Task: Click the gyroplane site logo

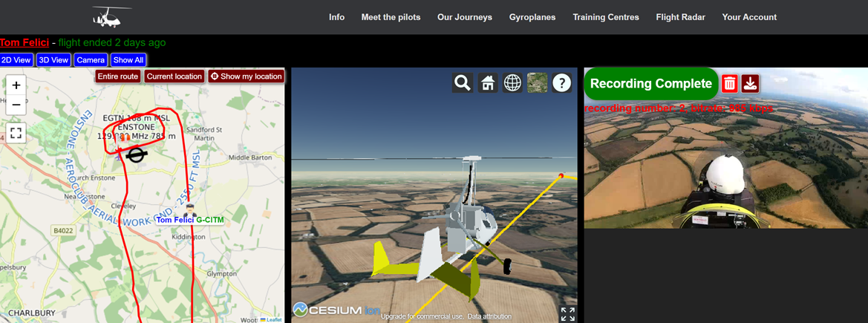Action: pyautogui.click(x=112, y=16)
